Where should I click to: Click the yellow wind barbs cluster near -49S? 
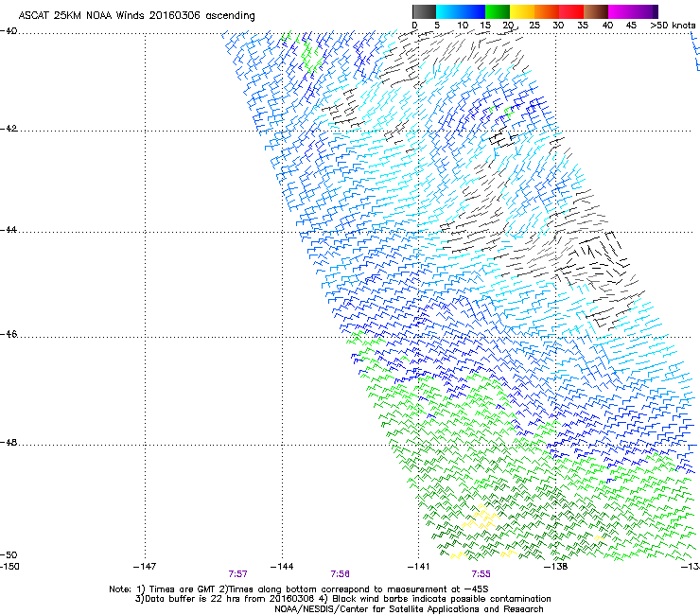(481, 518)
